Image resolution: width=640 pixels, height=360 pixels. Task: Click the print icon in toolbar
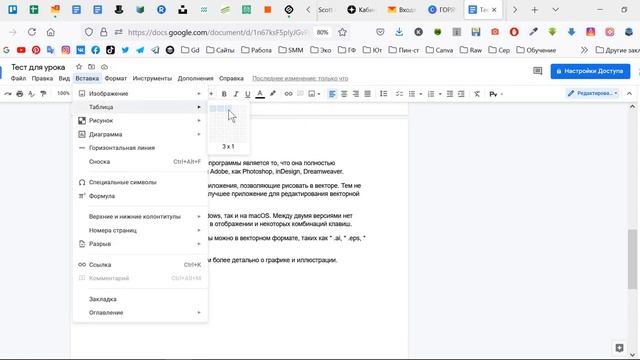pos(20,94)
